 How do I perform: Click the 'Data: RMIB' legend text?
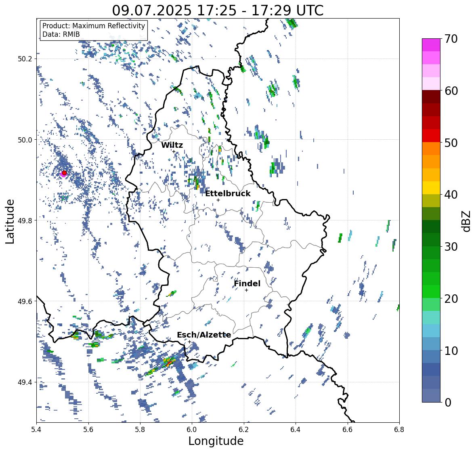[61, 34]
